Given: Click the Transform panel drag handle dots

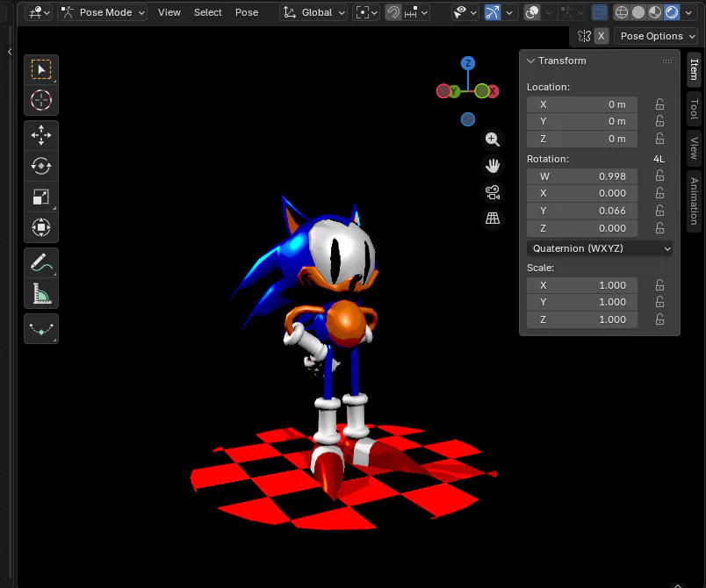Looking at the screenshot, I should click(667, 61).
